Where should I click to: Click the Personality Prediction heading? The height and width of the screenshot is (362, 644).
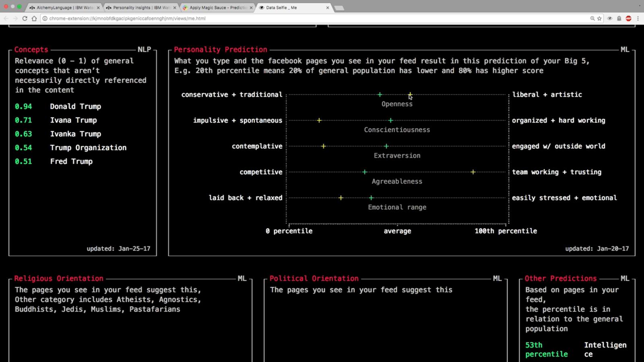click(x=221, y=49)
